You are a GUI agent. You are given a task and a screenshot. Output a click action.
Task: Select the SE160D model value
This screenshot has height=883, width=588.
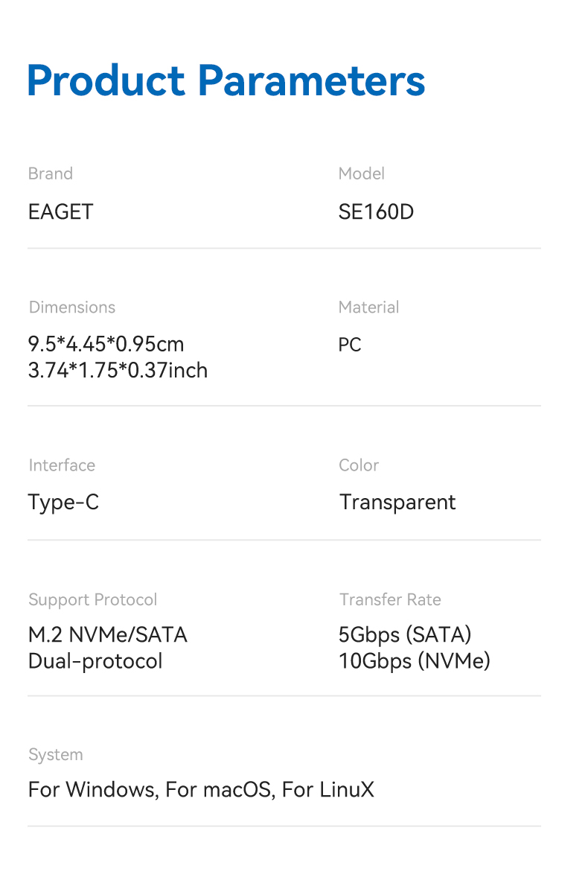(376, 212)
